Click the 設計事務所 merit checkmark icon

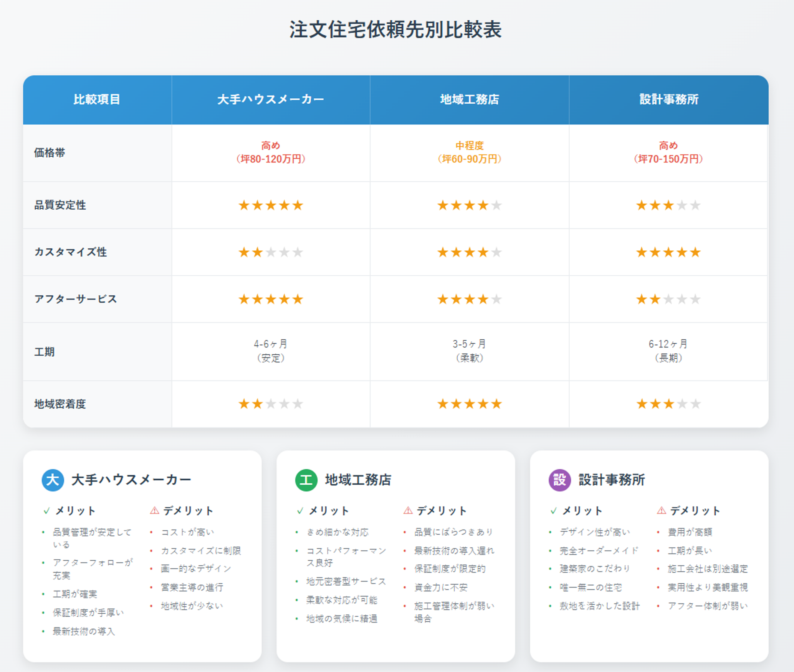point(554,511)
